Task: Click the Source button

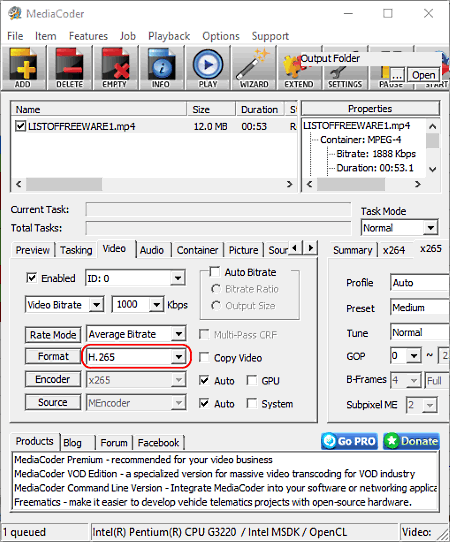Action: (53, 402)
